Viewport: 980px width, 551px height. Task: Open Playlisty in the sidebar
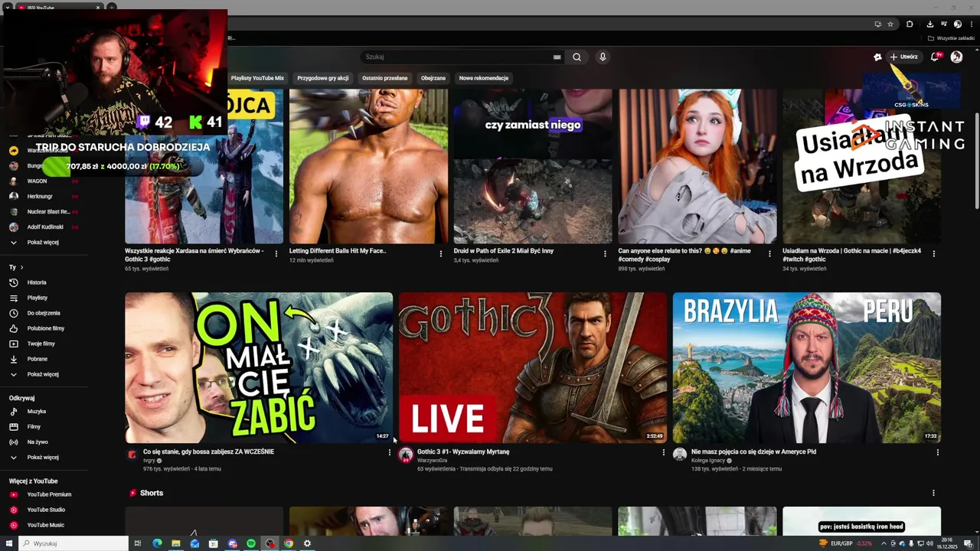38,298
